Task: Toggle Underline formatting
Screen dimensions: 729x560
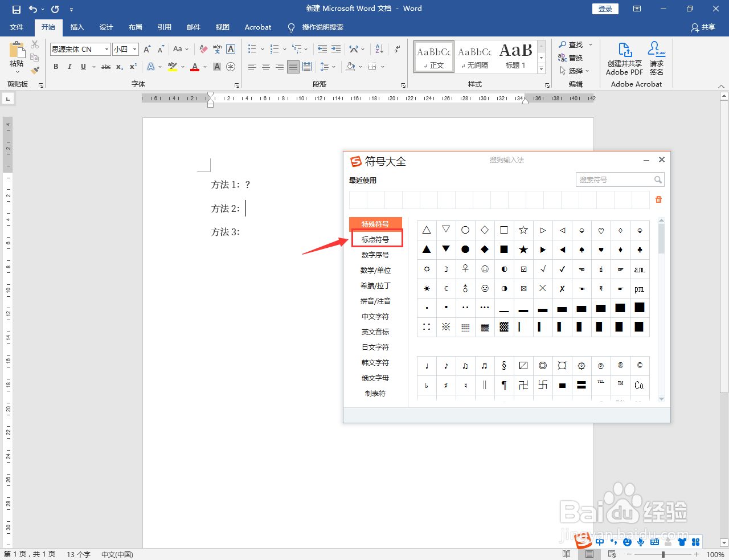Action: click(83, 67)
